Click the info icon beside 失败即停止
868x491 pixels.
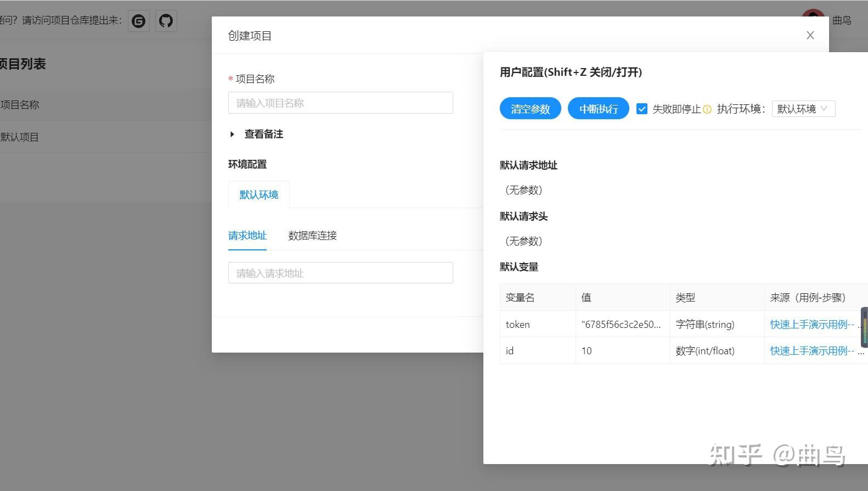point(707,109)
